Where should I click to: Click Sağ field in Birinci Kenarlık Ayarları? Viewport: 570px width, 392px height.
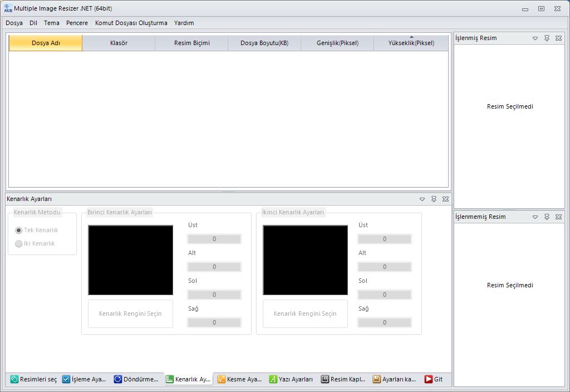tap(214, 322)
